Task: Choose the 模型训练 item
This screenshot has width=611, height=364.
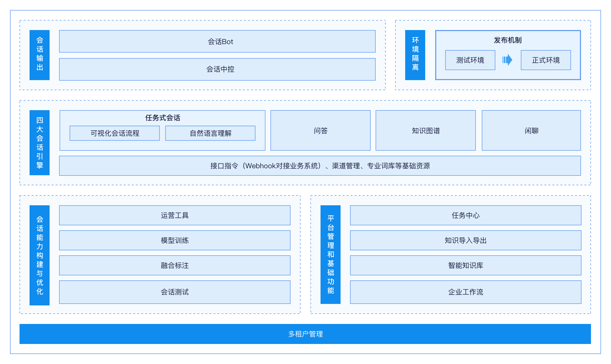Action: coord(175,240)
